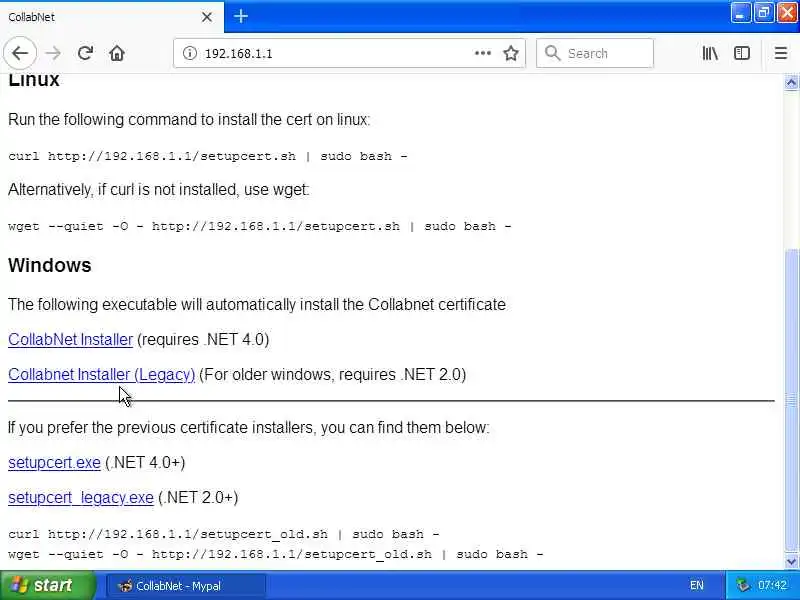800x600 pixels.
Task: Click 'Run the following command' sentence
Action: pos(189,119)
